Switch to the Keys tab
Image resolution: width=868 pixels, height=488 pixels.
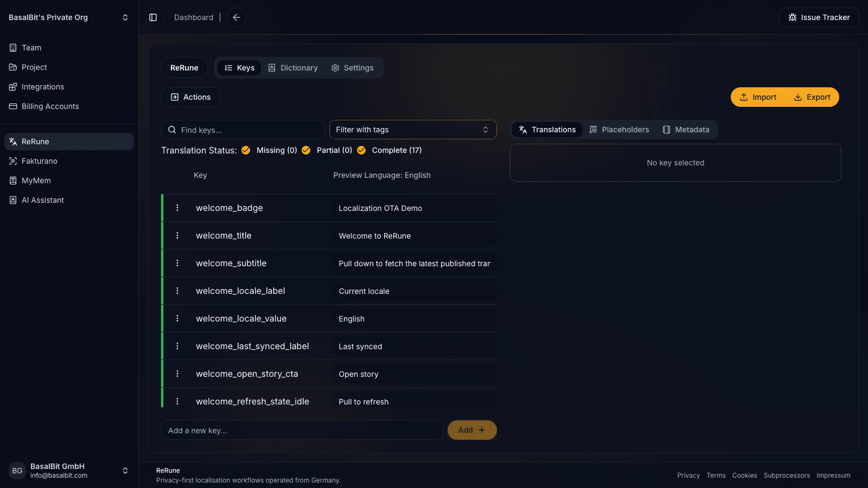point(239,68)
